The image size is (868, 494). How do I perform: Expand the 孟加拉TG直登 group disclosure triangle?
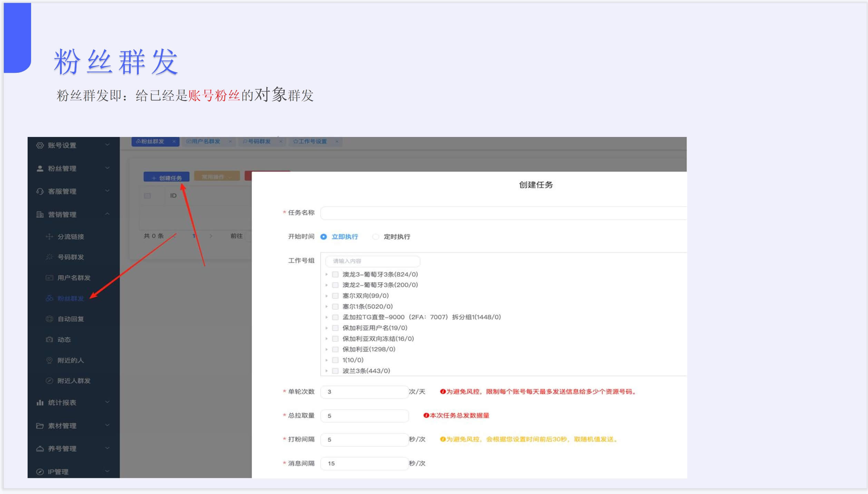coord(327,317)
